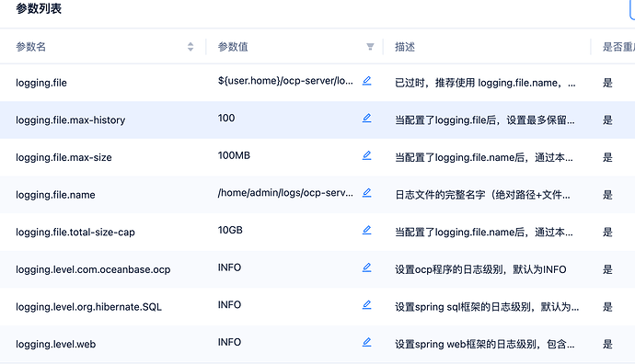This screenshot has height=364, width=635.
Task: Click the 100MB parameter value
Action: [234, 155]
